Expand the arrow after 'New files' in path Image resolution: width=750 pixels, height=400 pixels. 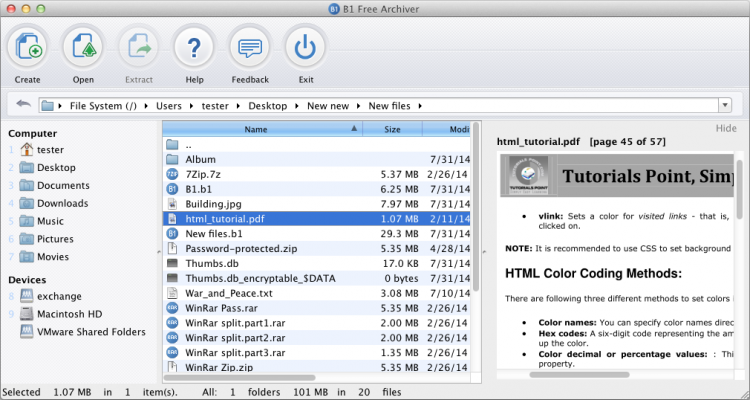point(421,105)
